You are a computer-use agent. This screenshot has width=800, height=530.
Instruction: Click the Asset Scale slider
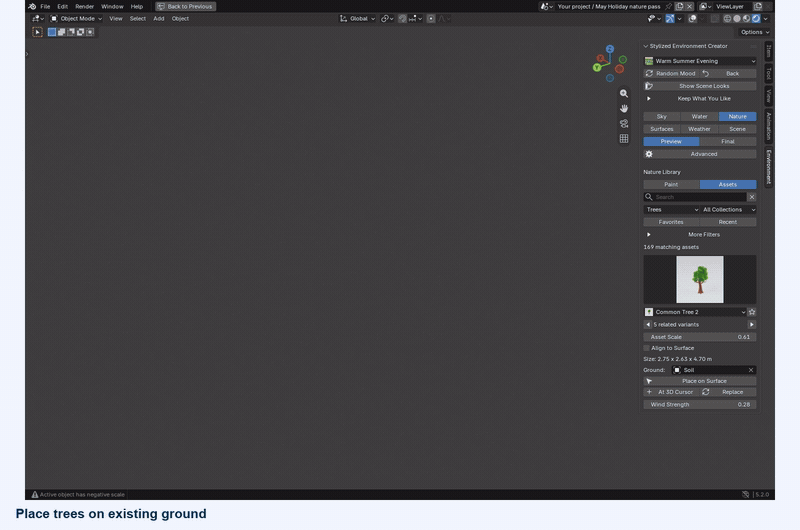pos(700,337)
